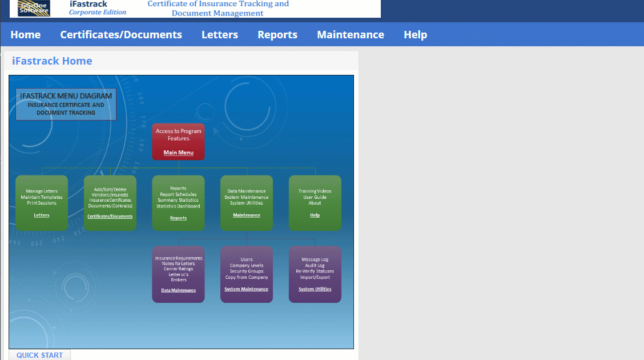The width and height of the screenshot is (644, 360).
Task: Click the System Utilities link in purple box
Action: click(x=315, y=289)
